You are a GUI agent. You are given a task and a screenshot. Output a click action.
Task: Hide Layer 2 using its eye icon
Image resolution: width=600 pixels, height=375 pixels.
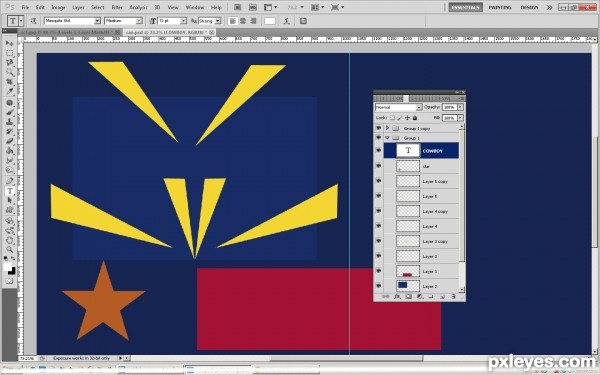(378, 286)
